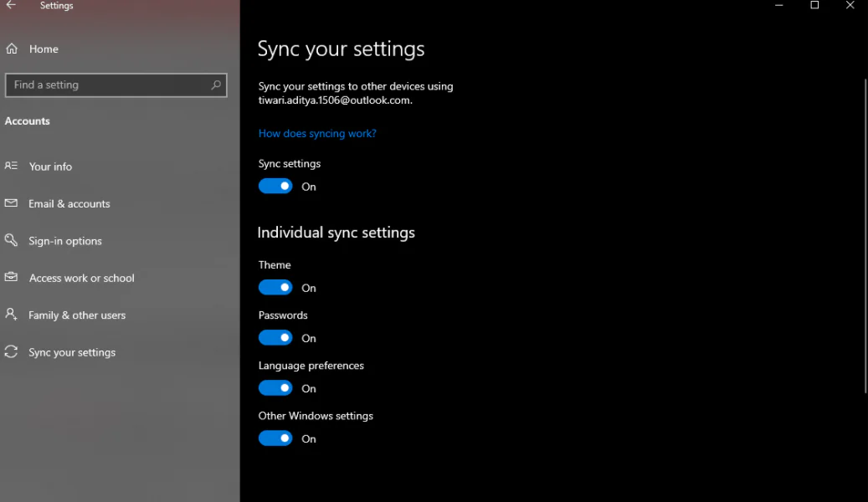This screenshot has width=868, height=502.
Task: Turn off the main Sync settings toggle
Action: [x=275, y=187]
